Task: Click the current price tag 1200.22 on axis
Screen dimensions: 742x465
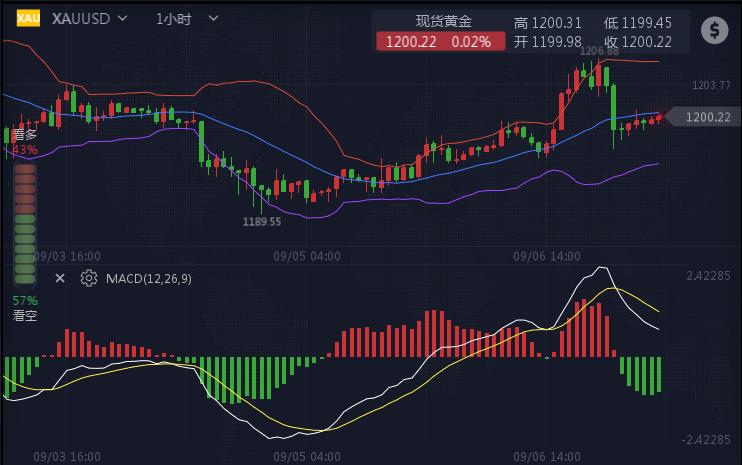Action: tap(707, 117)
